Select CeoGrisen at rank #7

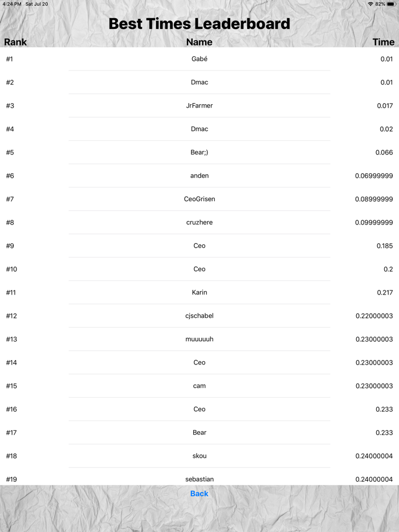(x=199, y=199)
